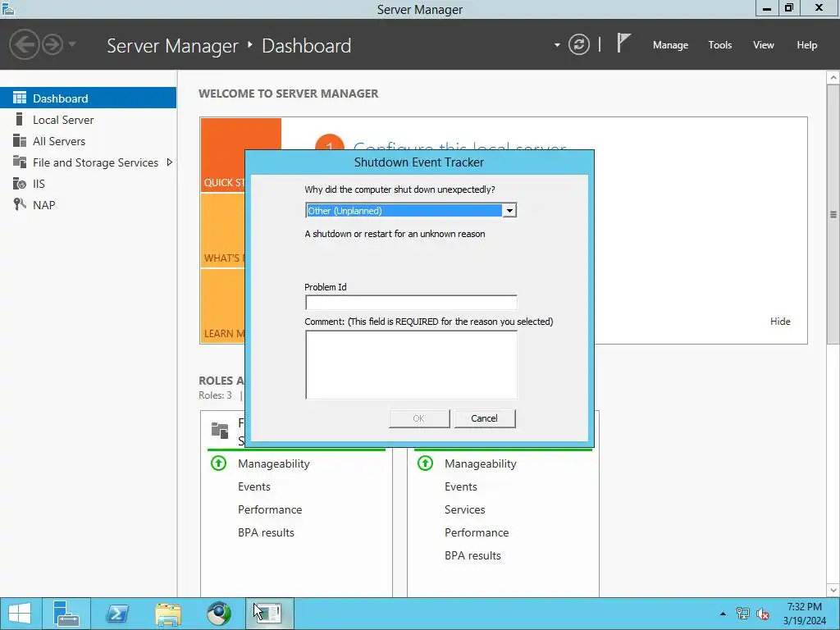Screen dimensions: 840x630
Task: Select All Servers in the sidebar
Action: [88, 141]
